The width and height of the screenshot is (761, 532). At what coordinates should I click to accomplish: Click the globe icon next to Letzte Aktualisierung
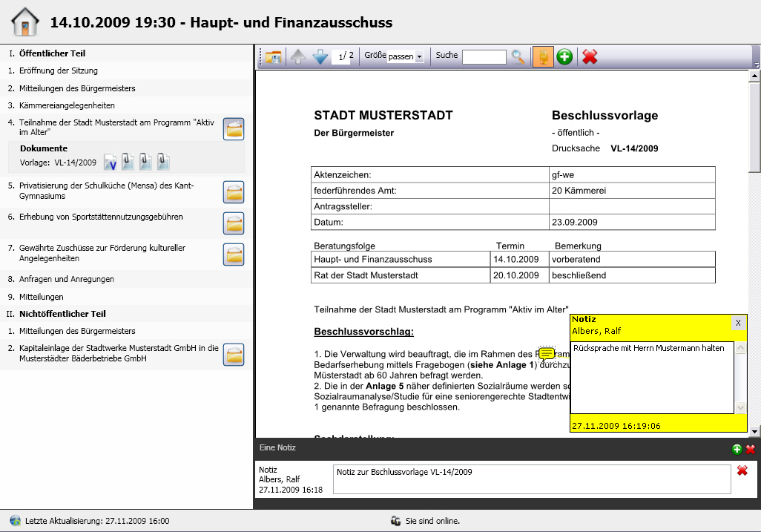(x=16, y=521)
